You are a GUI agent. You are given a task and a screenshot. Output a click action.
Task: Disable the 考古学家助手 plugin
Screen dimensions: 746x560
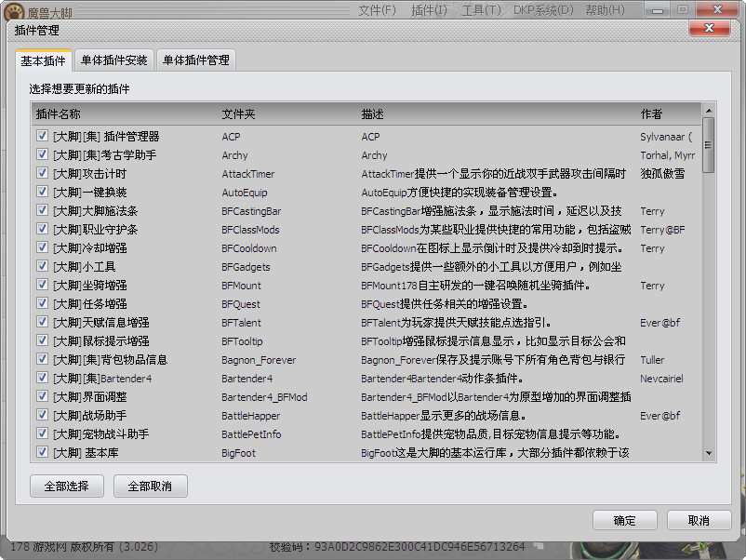click(42, 154)
